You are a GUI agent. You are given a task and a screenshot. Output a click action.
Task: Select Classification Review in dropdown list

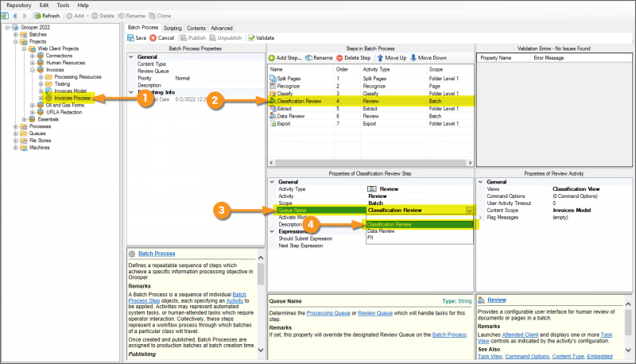click(x=420, y=224)
